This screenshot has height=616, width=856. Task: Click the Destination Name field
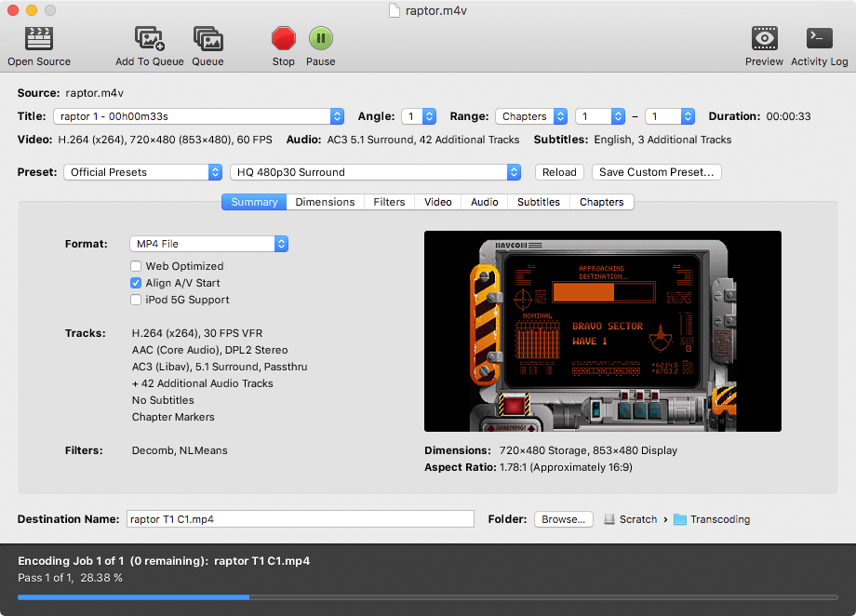pyautogui.click(x=301, y=519)
